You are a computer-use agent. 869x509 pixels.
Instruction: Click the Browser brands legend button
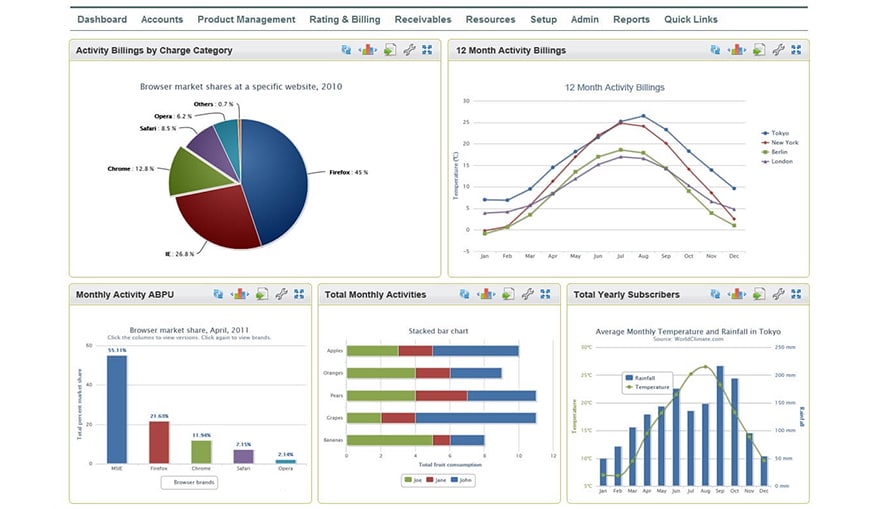[x=190, y=482]
